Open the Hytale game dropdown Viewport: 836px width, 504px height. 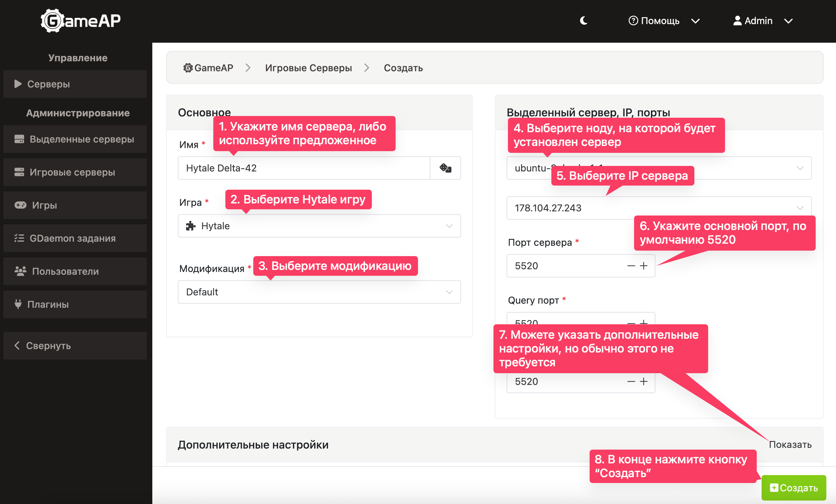(319, 226)
